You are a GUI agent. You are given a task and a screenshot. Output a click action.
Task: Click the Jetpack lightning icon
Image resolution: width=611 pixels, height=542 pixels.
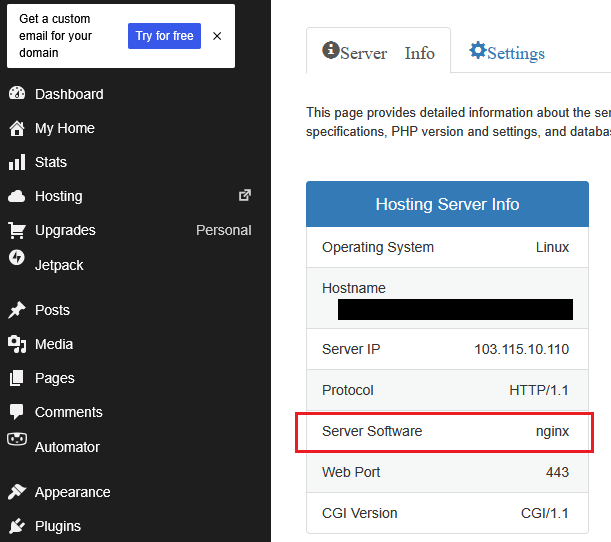coord(17,257)
